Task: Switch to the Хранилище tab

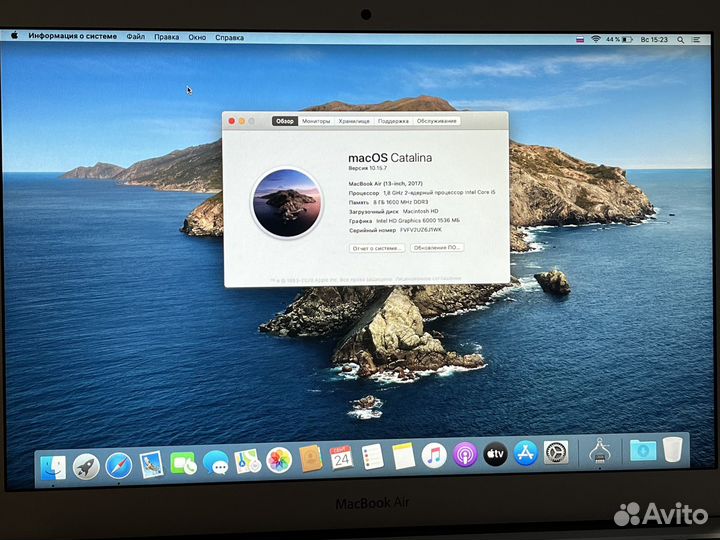Action: tap(354, 121)
